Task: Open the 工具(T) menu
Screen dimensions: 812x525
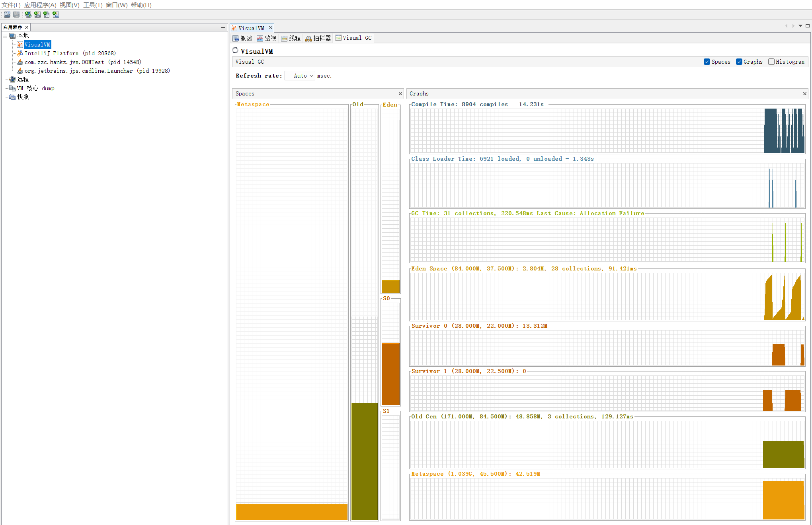Action: coord(93,5)
